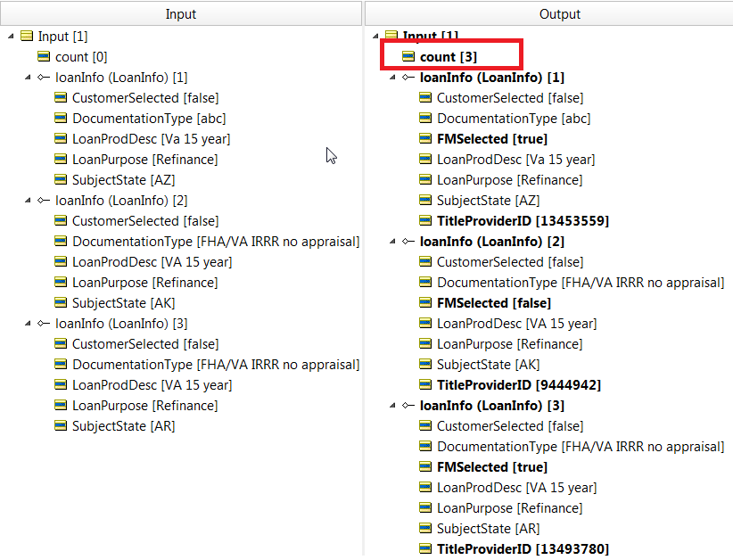Select FMSelected [true] under Output loanInfo [3]

click(492, 467)
